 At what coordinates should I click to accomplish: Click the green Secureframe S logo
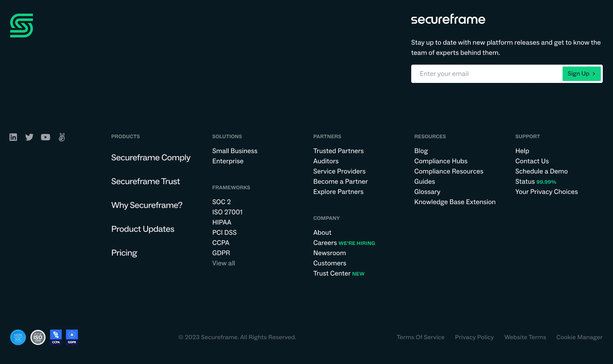(22, 26)
